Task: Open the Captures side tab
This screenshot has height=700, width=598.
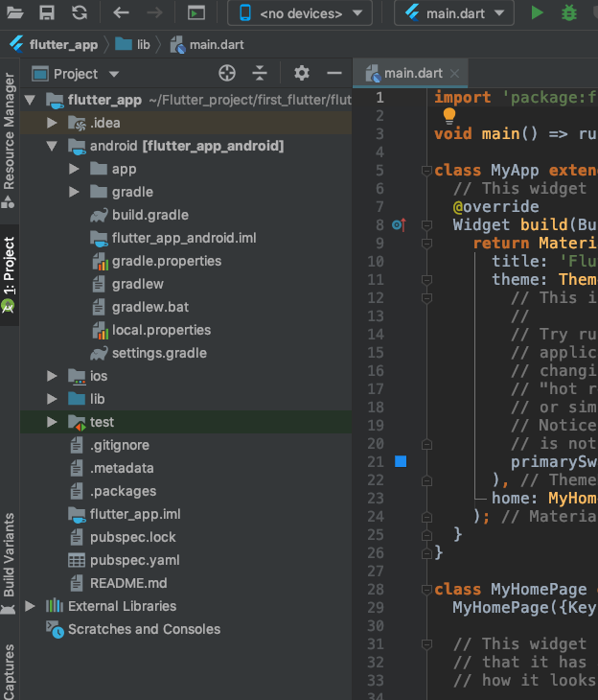Action: [9, 672]
